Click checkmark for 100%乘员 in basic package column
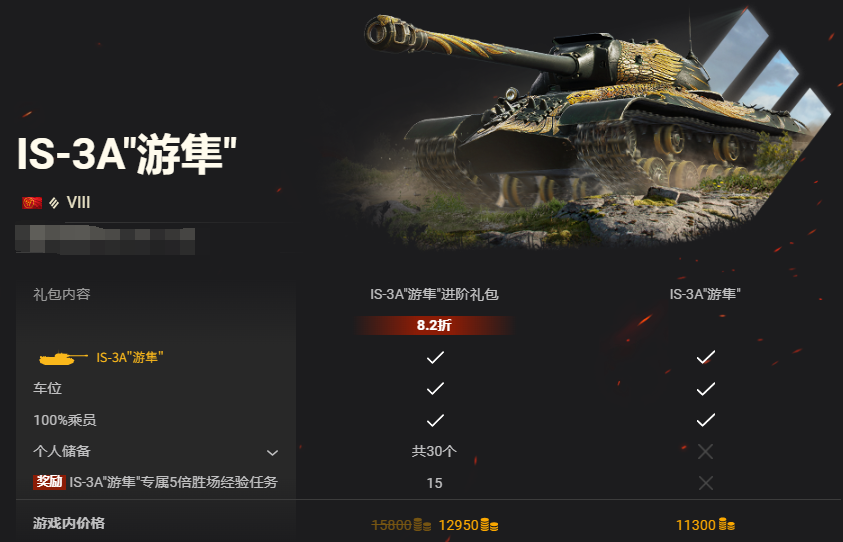The width and height of the screenshot is (843, 542). tap(705, 419)
